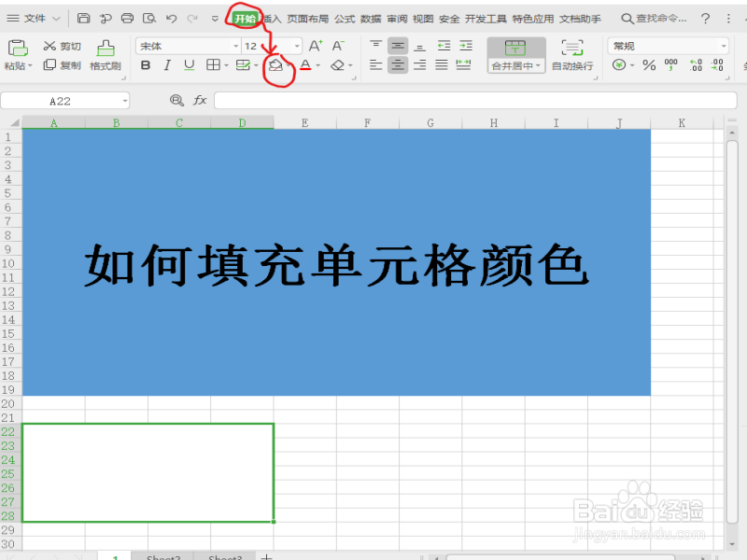
Task: Open the 常规 number format dropdown
Action: click(x=668, y=46)
